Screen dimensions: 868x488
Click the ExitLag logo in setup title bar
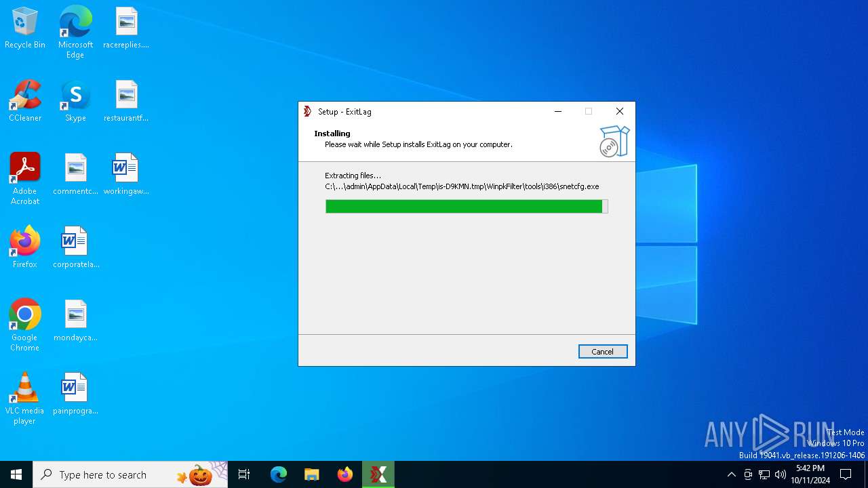[x=308, y=112]
